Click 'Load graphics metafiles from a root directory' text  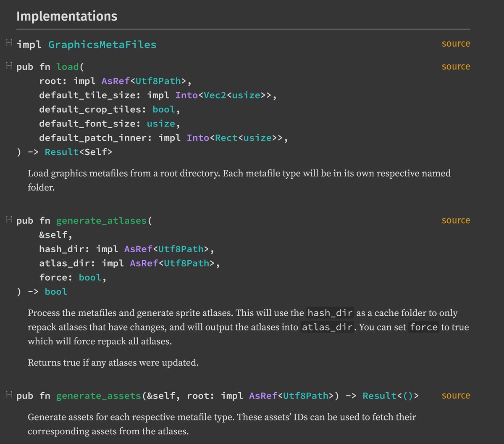pyautogui.click(x=124, y=173)
